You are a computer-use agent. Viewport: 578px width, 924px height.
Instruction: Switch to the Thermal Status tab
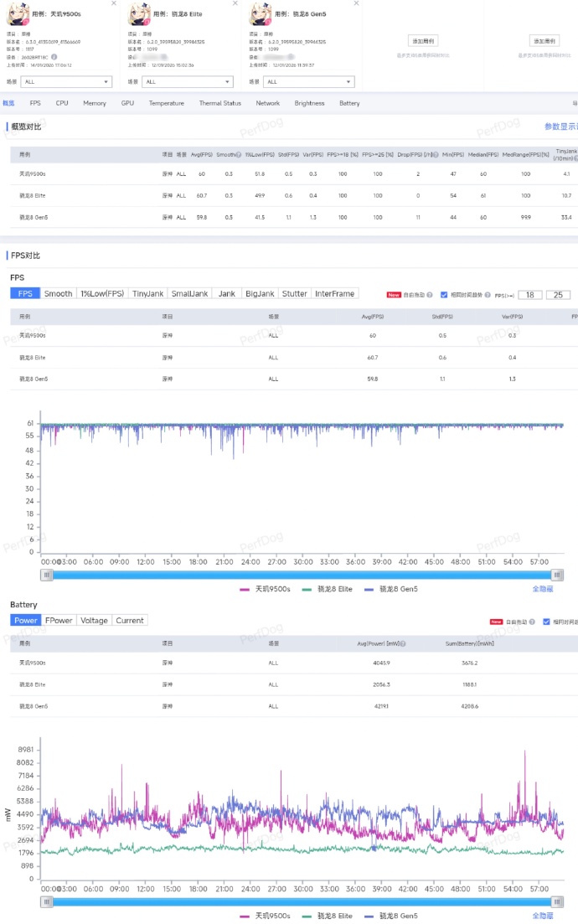[219, 103]
